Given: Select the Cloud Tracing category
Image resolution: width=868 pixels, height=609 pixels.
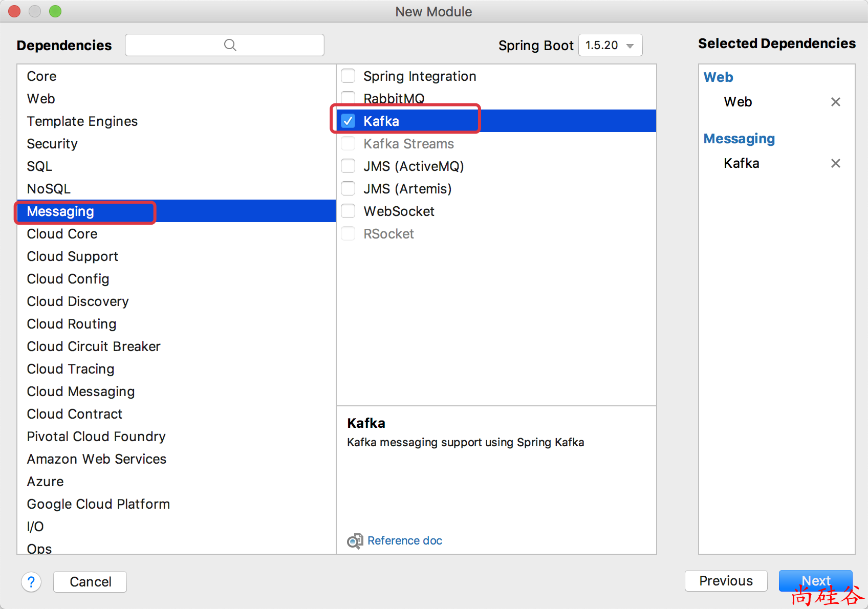Looking at the screenshot, I should [176, 369].
